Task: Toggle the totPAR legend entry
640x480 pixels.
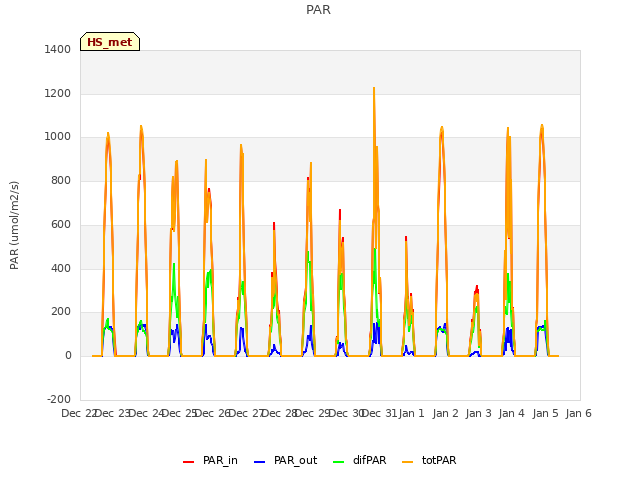Action: coord(429,460)
